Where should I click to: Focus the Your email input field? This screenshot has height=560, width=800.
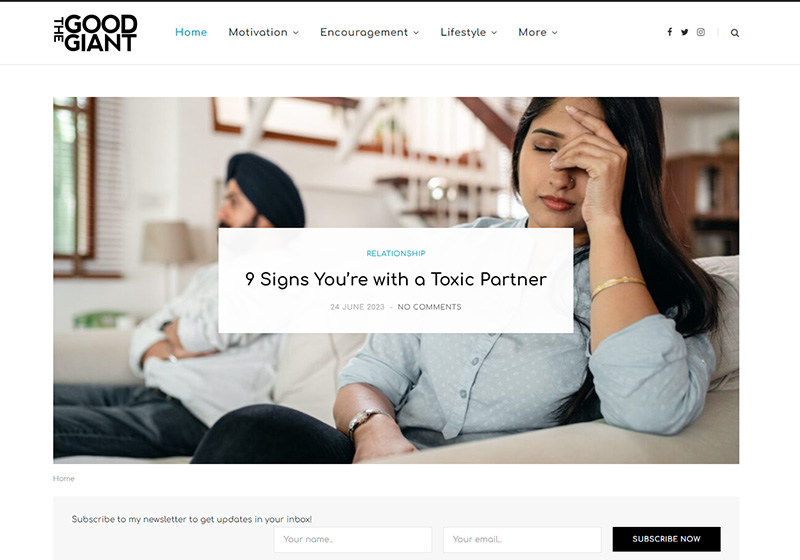point(522,540)
